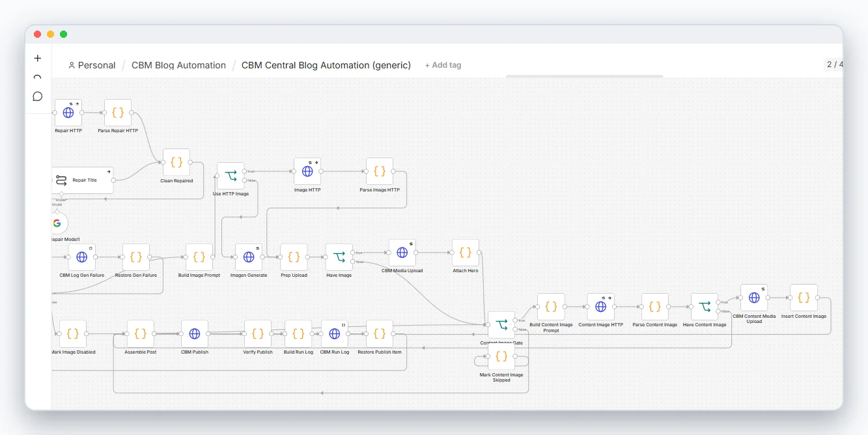Screen dimensions: 868x435
Task: Open the Build Content Image Prompt node
Action: click(x=551, y=307)
